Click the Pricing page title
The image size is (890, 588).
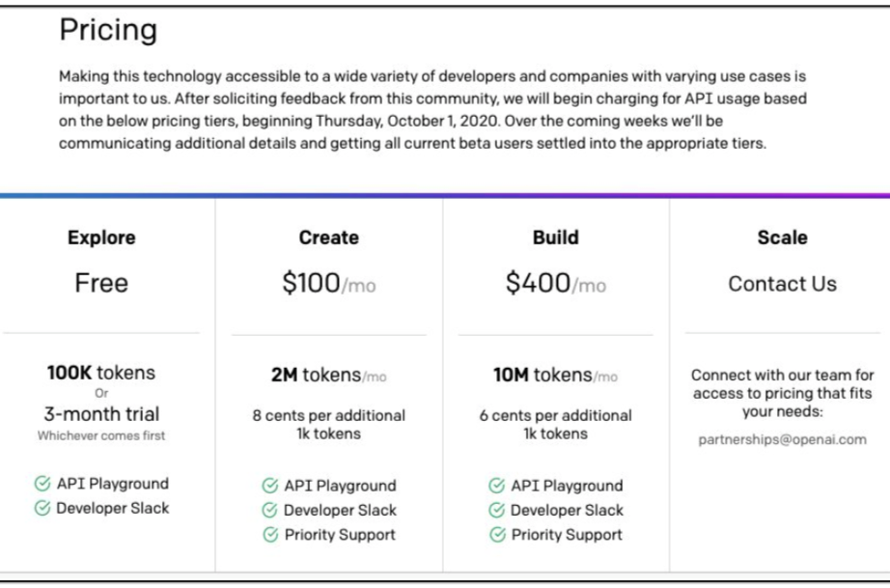[108, 30]
